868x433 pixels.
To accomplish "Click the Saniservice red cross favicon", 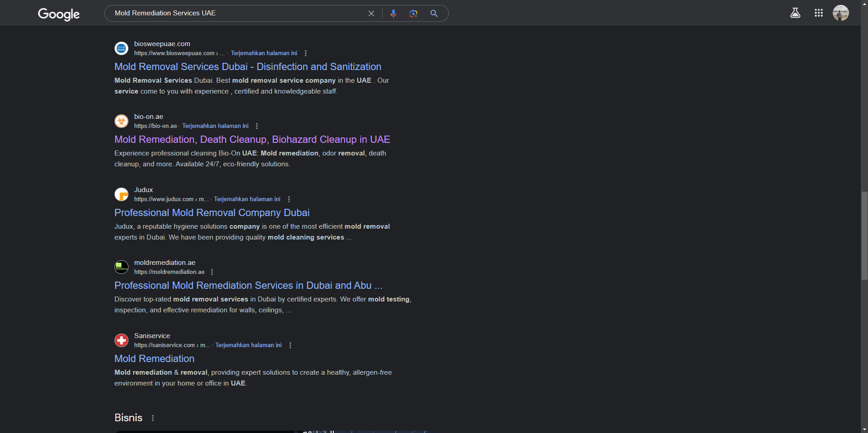I will click(x=121, y=340).
